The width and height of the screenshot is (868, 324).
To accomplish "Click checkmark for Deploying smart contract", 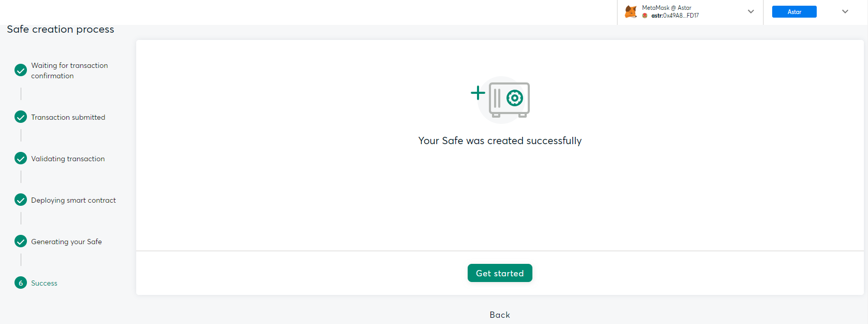I will pyautogui.click(x=21, y=200).
